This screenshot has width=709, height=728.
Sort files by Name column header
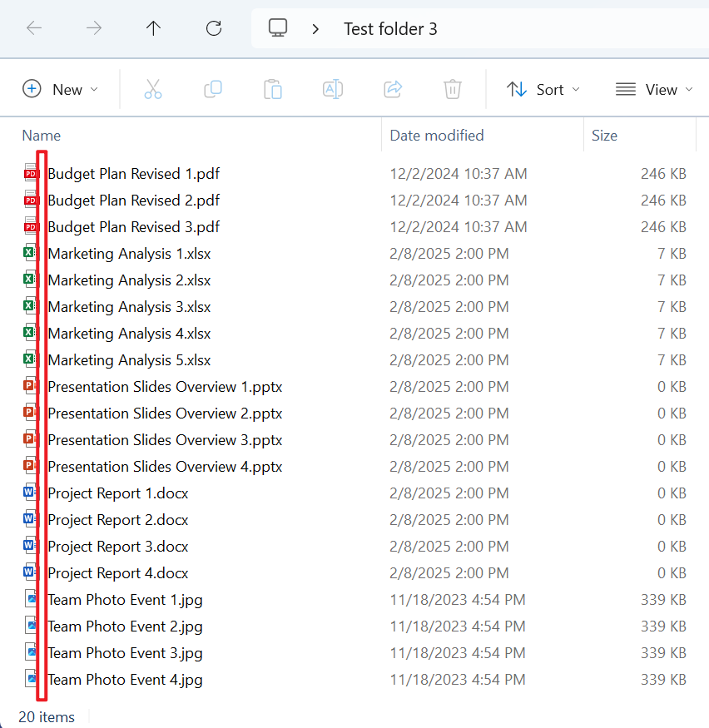click(42, 136)
